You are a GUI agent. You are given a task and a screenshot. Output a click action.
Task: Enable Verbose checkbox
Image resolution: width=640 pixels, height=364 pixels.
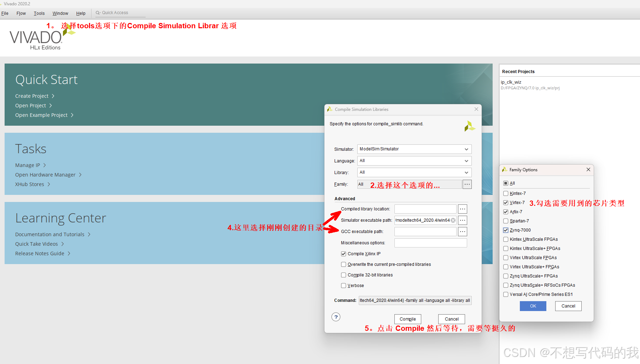pos(344,286)
